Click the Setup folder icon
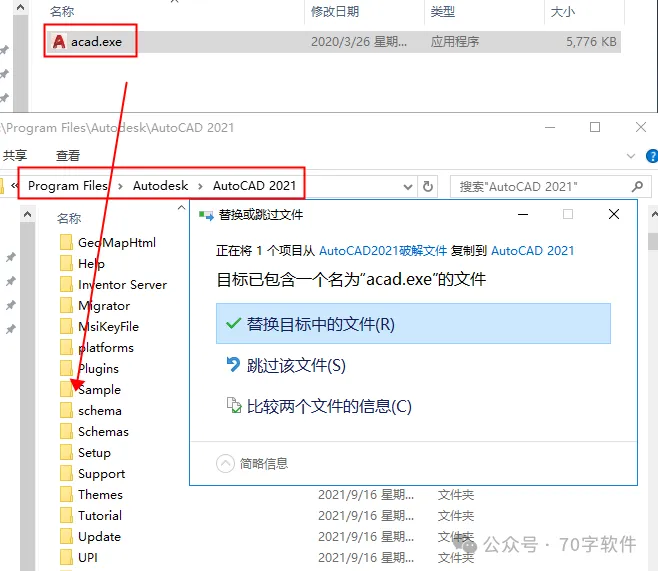 66,452
